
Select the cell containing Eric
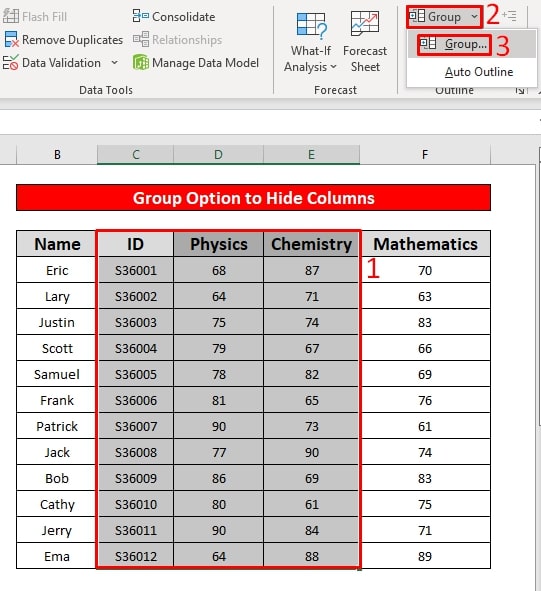[x=57, y=270]
